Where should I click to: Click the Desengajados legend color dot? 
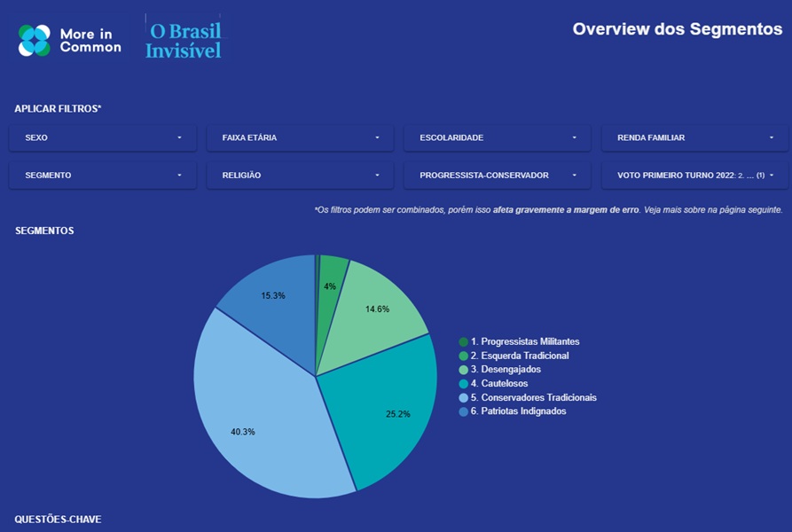pyautogui.click(x=463, y=370)
